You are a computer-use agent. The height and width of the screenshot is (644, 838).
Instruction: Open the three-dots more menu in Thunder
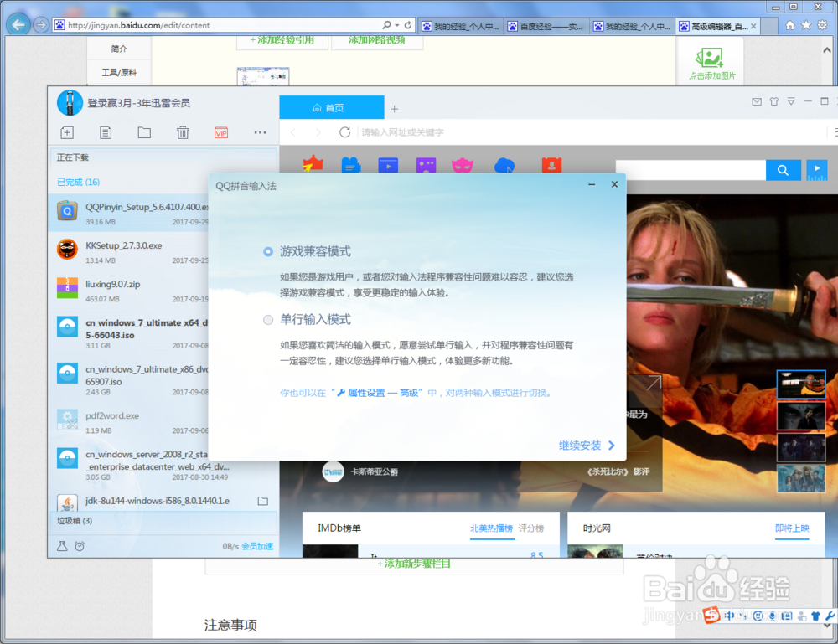click(x=261, y=132)
